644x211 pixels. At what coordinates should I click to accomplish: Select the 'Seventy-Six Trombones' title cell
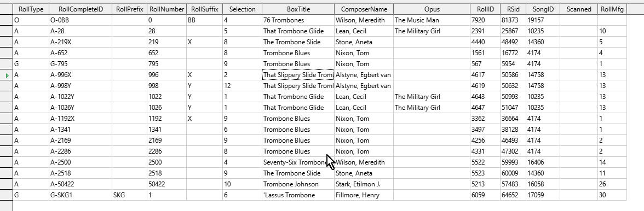298,162
